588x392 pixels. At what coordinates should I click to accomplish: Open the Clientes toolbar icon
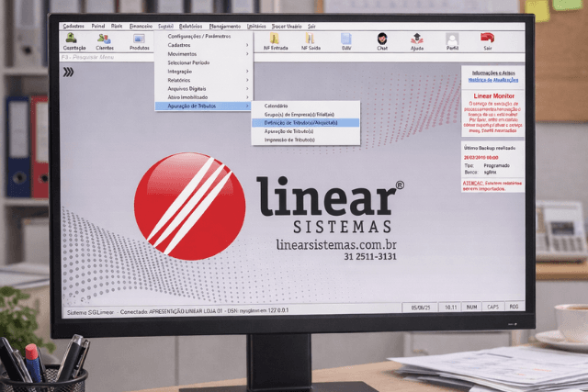104,41
